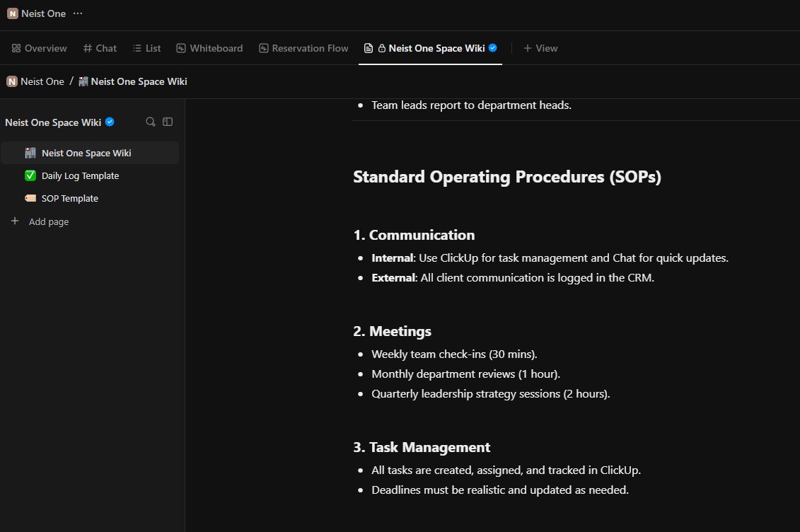
Task: Click 'Team leads report to department heads.'
Action: (x=471, y=105)
